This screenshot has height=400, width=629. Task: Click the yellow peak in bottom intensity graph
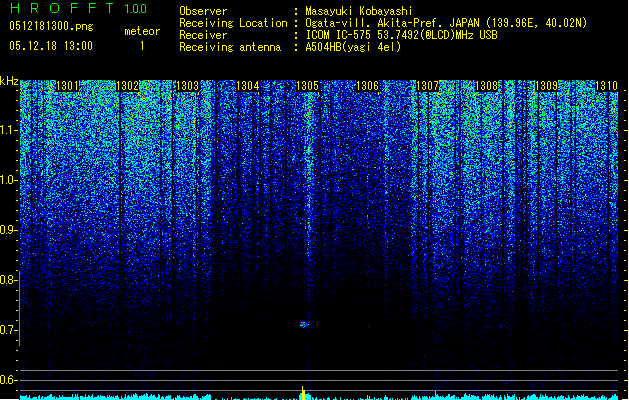[303, 393]
